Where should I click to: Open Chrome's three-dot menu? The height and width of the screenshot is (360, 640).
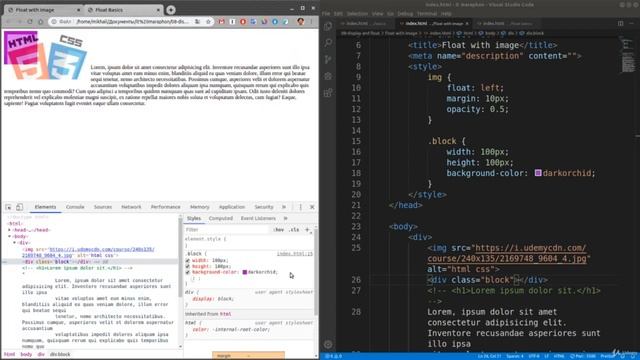tap(312, 22)
